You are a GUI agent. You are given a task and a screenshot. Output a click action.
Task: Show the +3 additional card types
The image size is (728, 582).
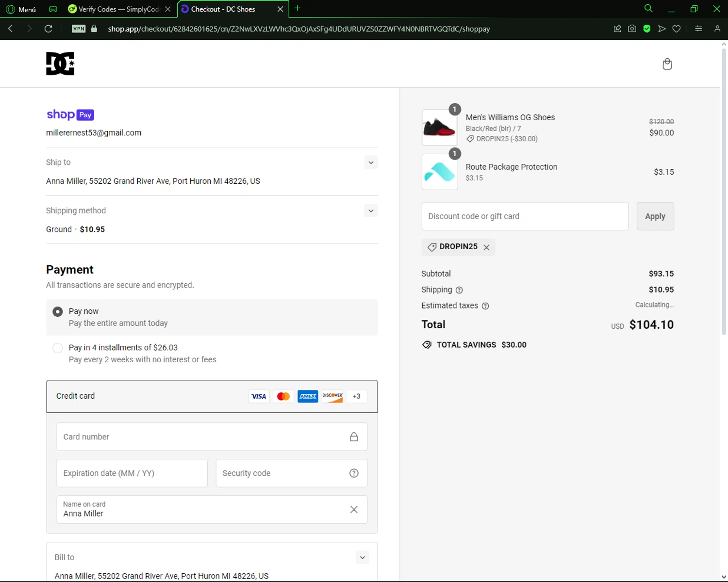point(357,396)
